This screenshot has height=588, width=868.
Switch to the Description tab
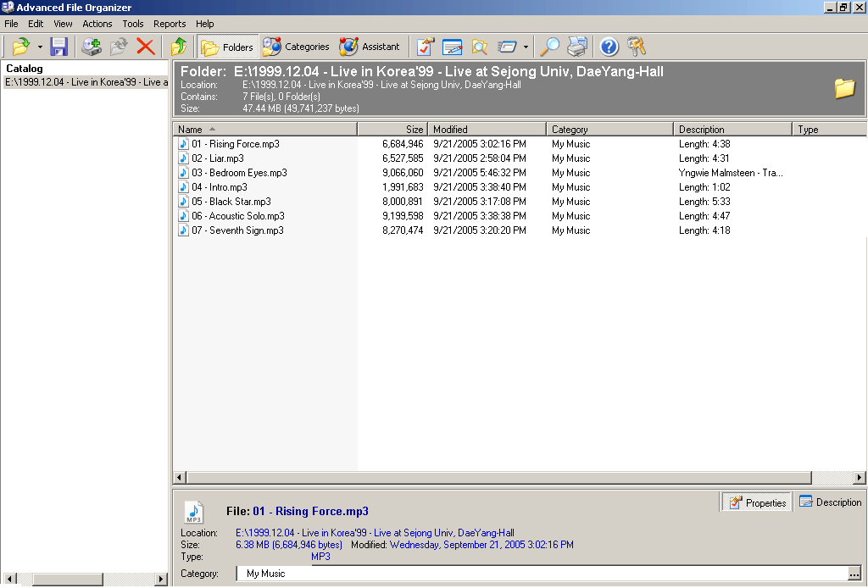[830, 502]
